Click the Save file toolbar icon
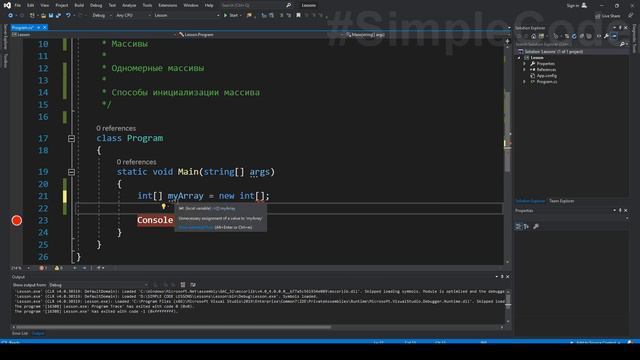 [51, 15]
